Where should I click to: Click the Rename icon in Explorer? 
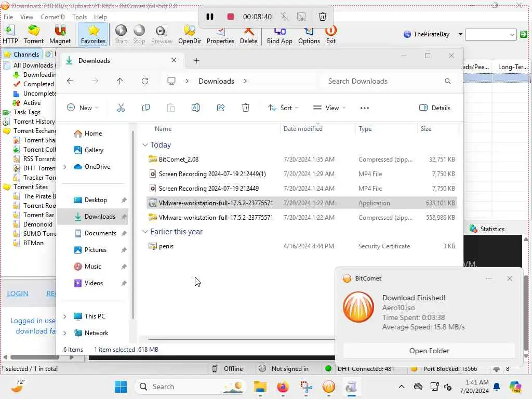click(196, 108)
